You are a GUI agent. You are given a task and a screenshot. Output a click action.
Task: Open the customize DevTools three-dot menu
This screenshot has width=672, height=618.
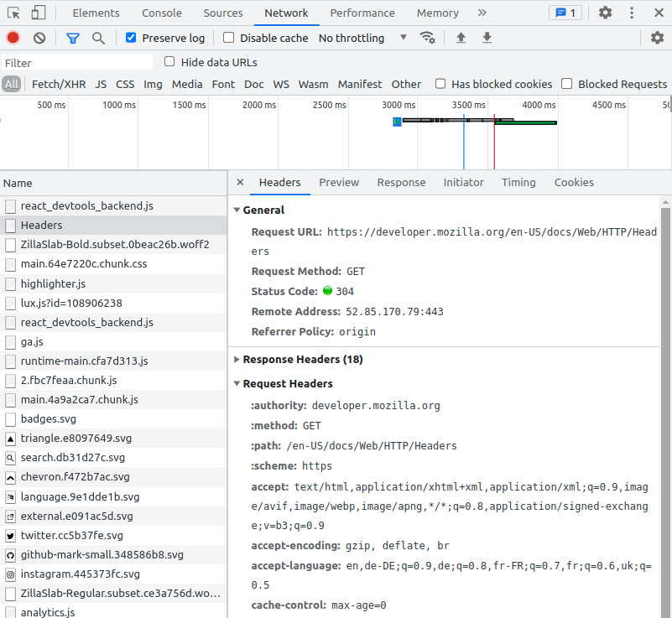tap(631, 13)
